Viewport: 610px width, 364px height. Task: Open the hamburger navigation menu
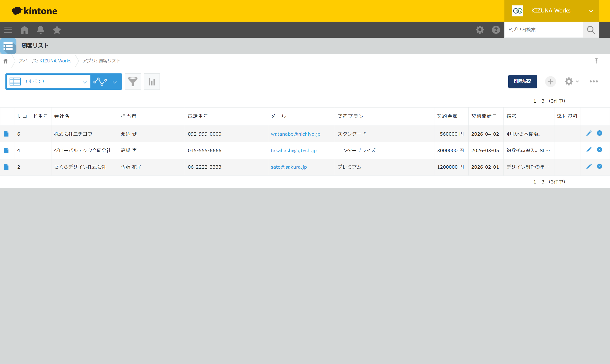click(8, 30)
